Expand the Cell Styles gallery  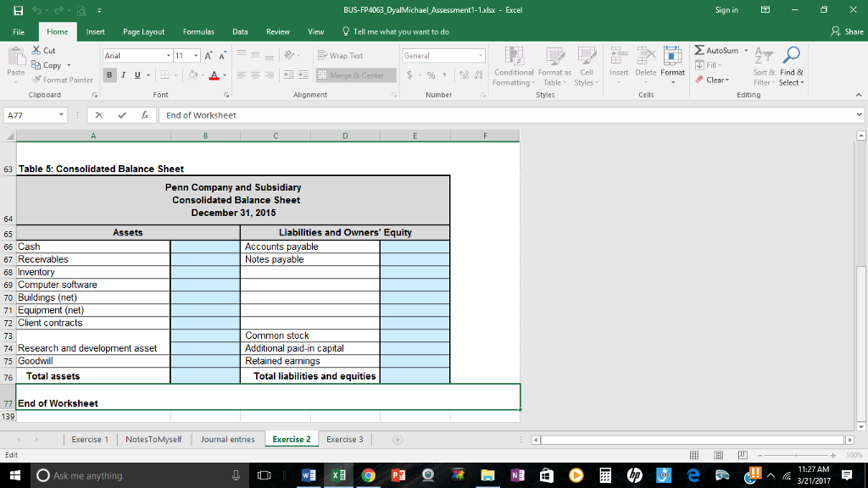pos(587,68)
